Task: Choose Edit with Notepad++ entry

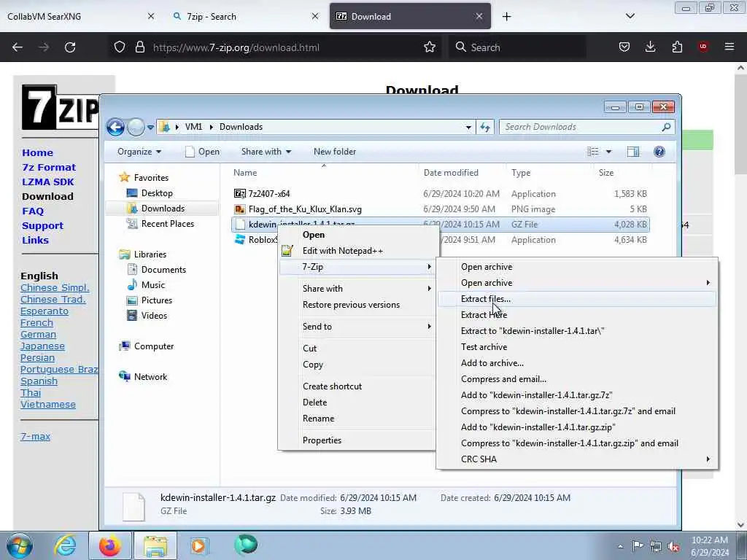Action: [x=357, y=251]
